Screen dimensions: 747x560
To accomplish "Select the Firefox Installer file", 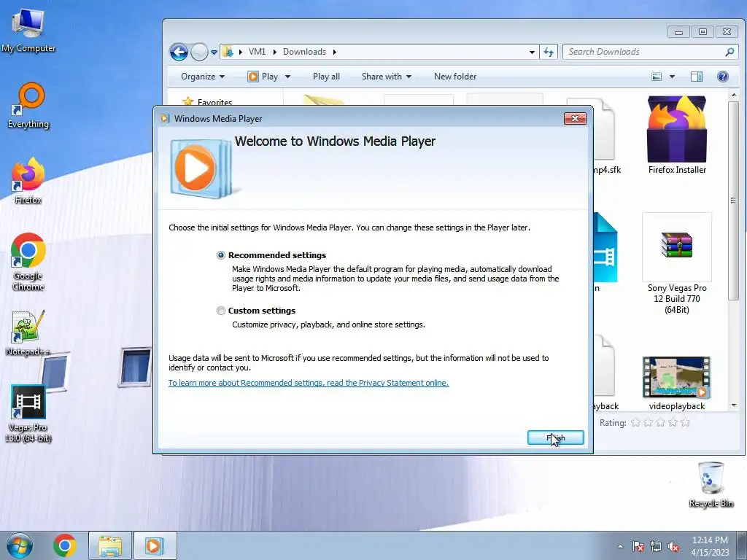I will tap(677, 135).
